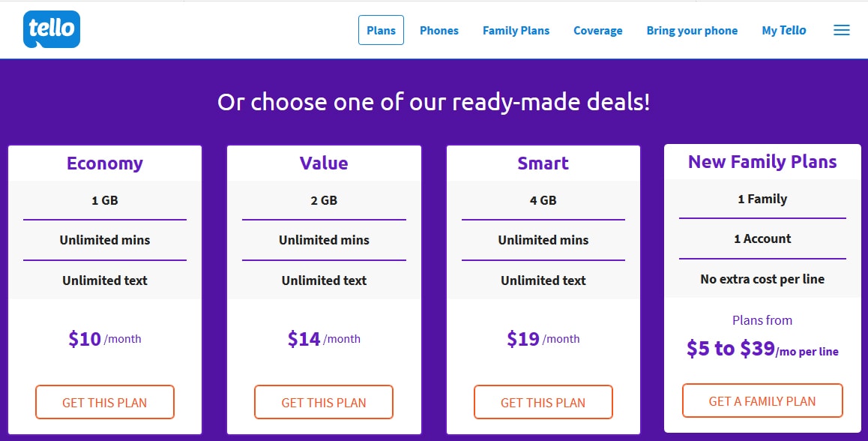Click the Smart plan heading

[543, 163]
